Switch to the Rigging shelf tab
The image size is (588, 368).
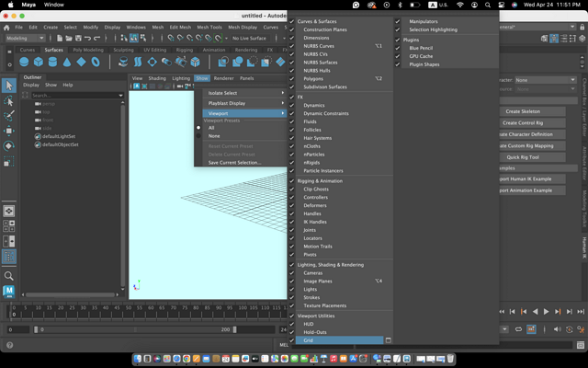coord(184,50)
